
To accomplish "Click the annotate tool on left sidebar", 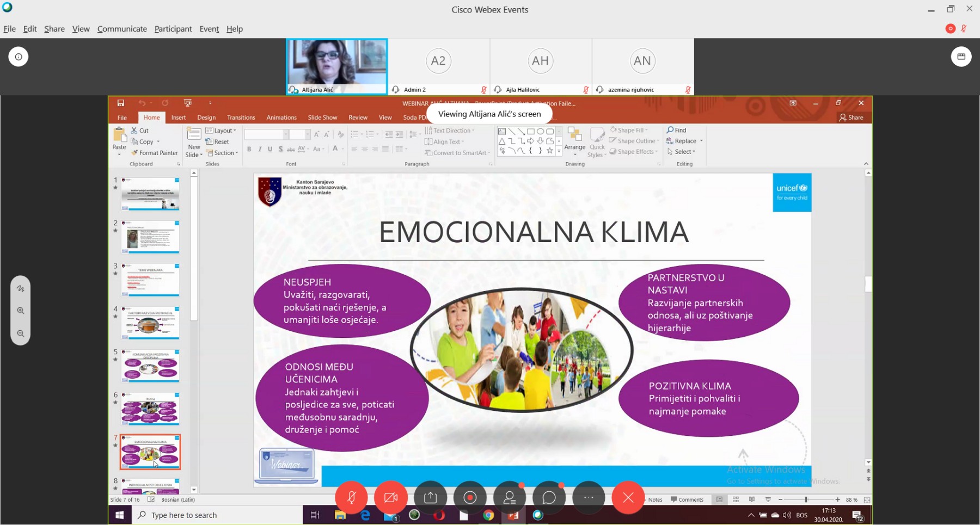I will point(21,288).
